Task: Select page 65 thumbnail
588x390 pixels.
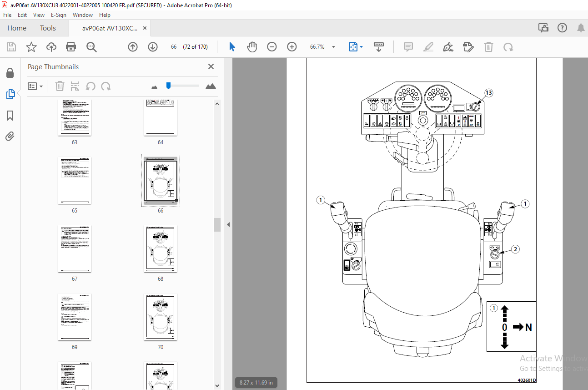Action: [x=75, y=181]
